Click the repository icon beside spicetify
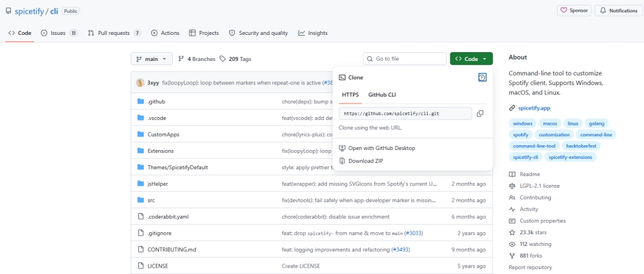This screenshot has height=274, width=644. 9,11
